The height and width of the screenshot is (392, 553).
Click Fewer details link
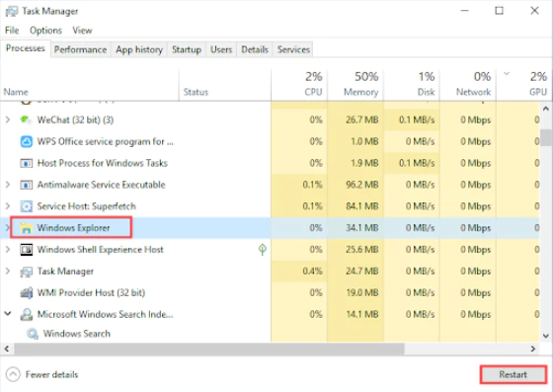pos(51,374)
